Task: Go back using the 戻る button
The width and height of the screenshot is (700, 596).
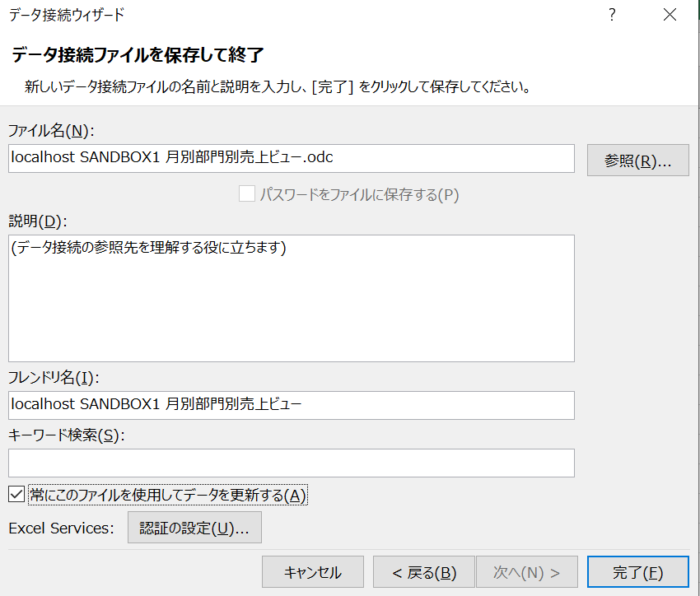Action: tap(423, 571)
